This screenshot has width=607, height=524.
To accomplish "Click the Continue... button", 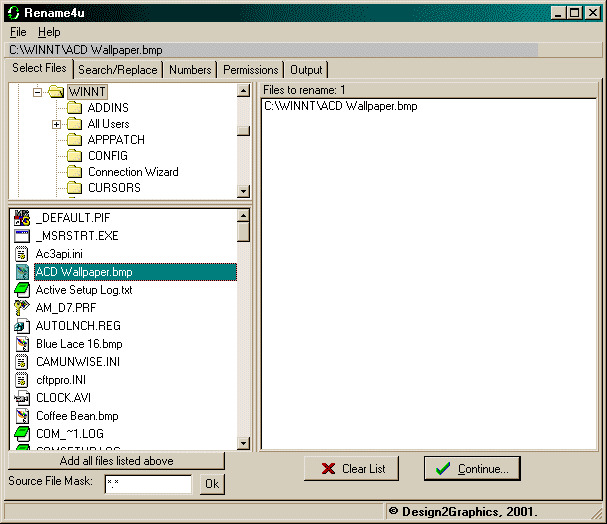I will click(x=472, y=468).
